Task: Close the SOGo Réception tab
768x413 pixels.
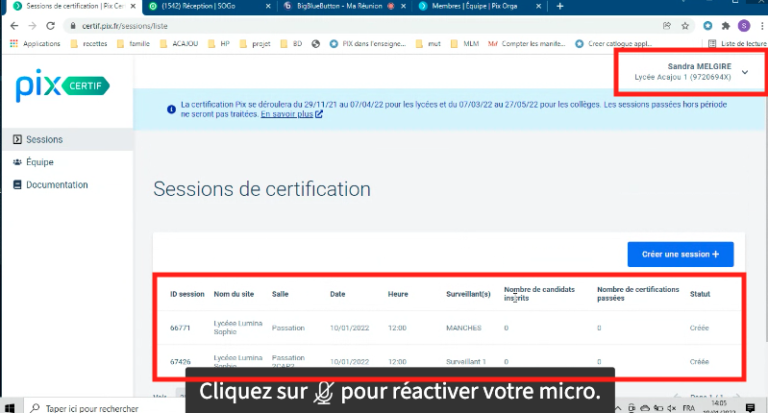Action: point(268,6)
